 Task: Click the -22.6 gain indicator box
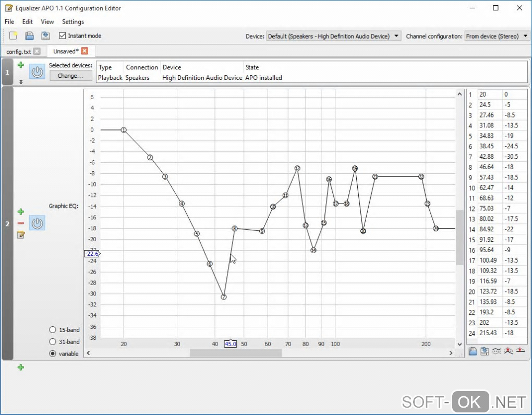click(92, 254)
